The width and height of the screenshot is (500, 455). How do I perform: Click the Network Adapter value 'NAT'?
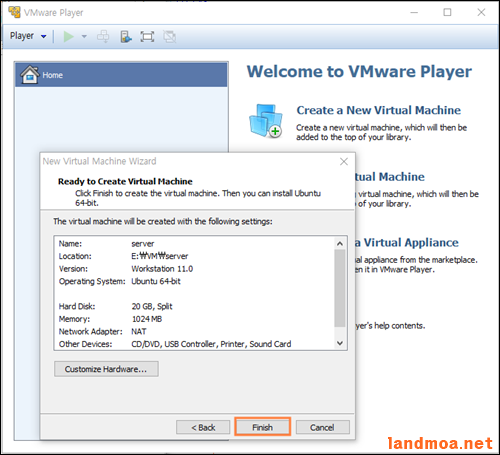(139, 331)
